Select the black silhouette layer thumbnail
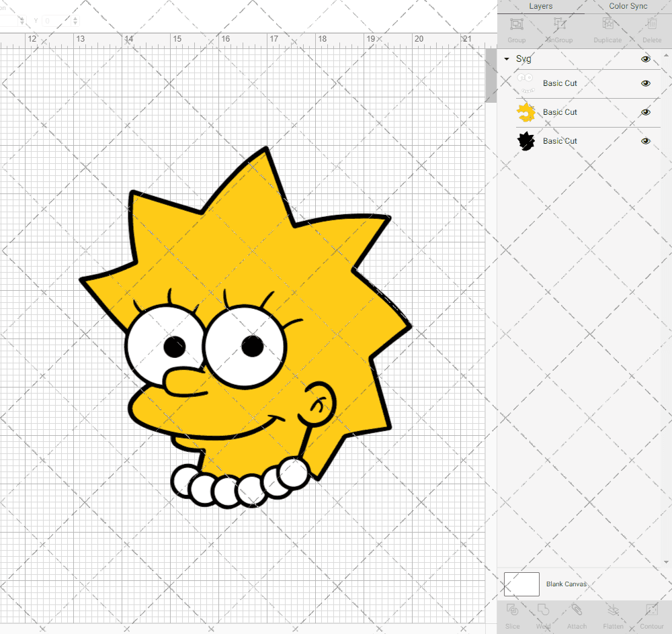The width and height of the screenshot is (672, 634). tap(526, 141)
